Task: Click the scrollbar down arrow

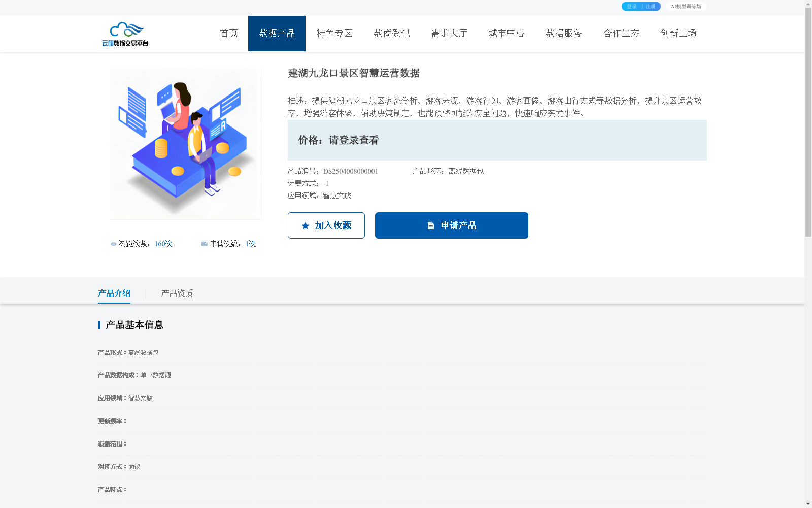Action: point(808,503)
